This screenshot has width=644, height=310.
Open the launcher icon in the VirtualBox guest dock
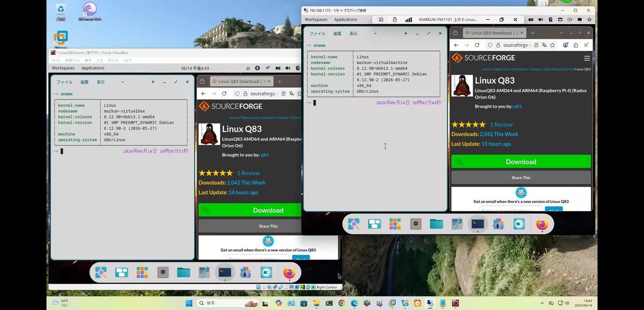(100, 272)
